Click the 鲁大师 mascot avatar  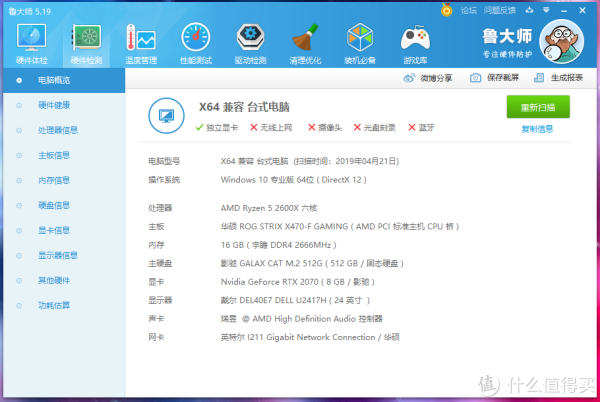(x=561, y=41)
